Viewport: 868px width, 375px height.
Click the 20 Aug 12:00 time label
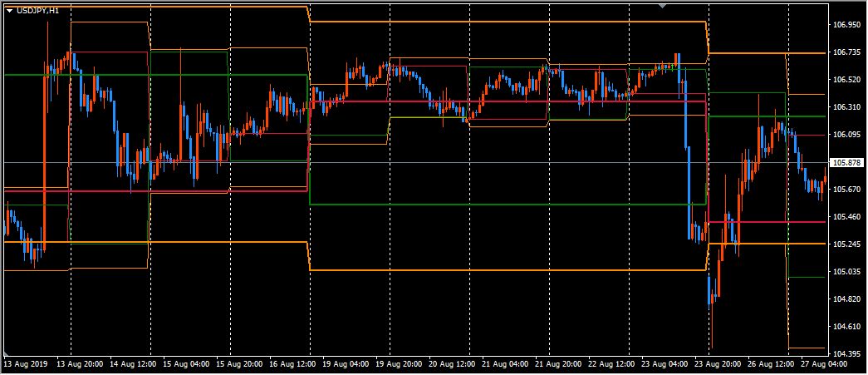(x=451, y=364)
